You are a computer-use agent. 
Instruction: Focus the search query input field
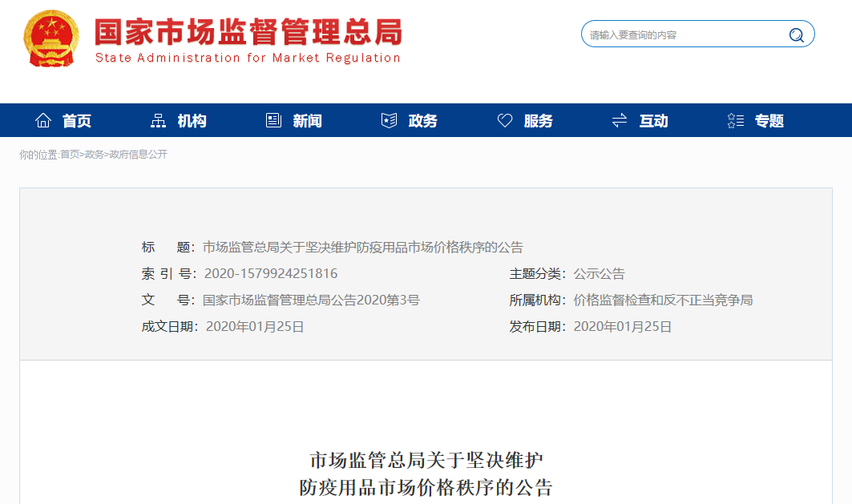(x=681, y=34)
